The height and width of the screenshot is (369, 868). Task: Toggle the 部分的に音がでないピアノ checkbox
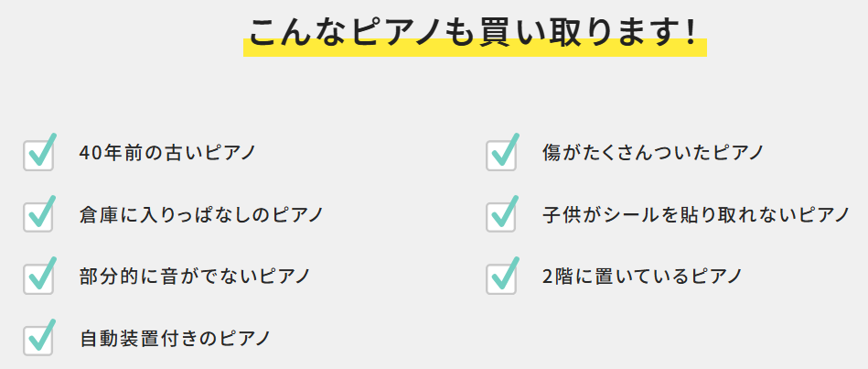tap(38, 277)
